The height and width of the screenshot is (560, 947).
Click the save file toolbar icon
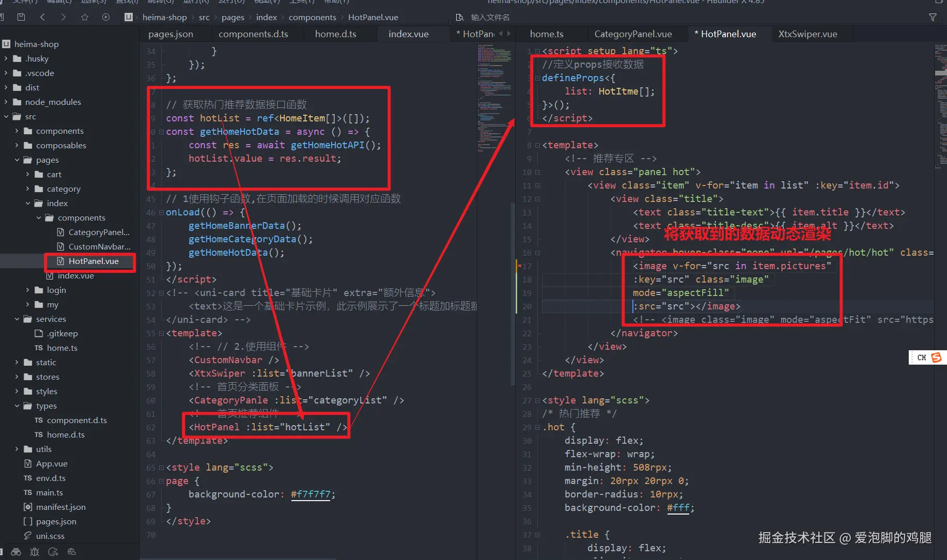[21, 17]
